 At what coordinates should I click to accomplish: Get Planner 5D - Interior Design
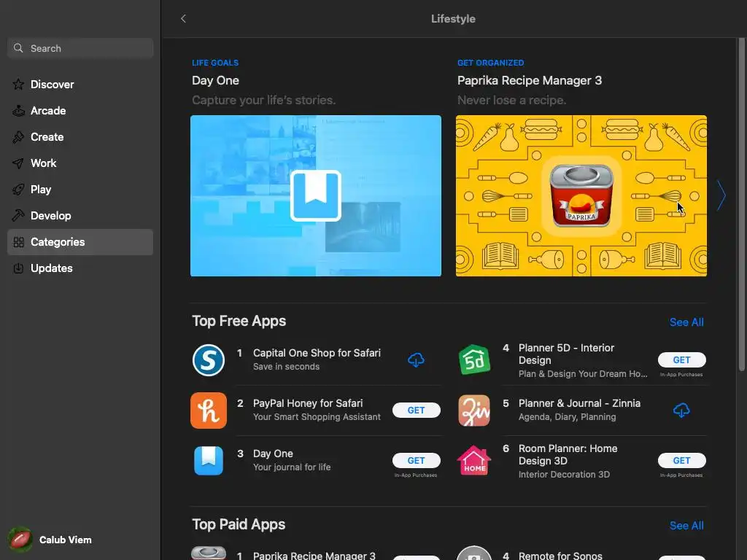(x=681, y=360)
